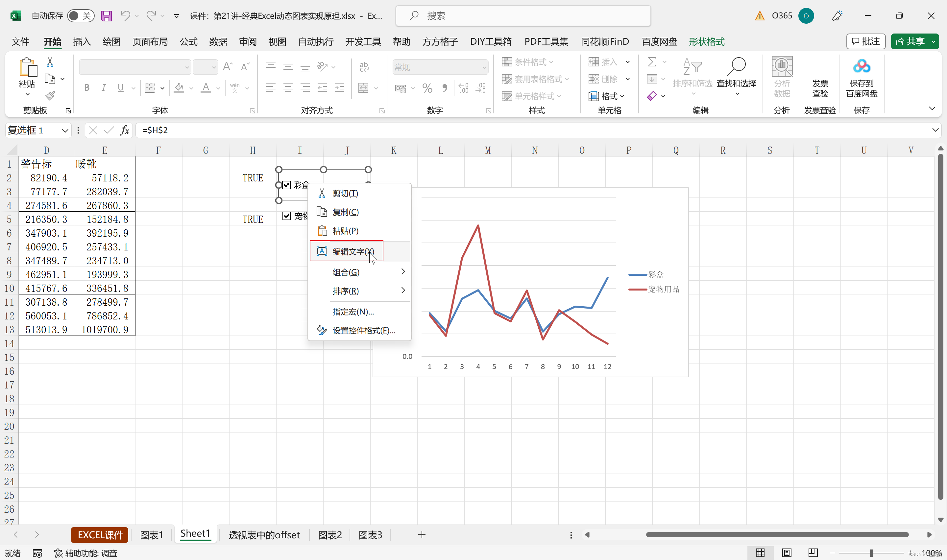Image resolution: width=947 pixels, height=560 pixels.
Task: Click the Center align icon
Action: (288, 88)
